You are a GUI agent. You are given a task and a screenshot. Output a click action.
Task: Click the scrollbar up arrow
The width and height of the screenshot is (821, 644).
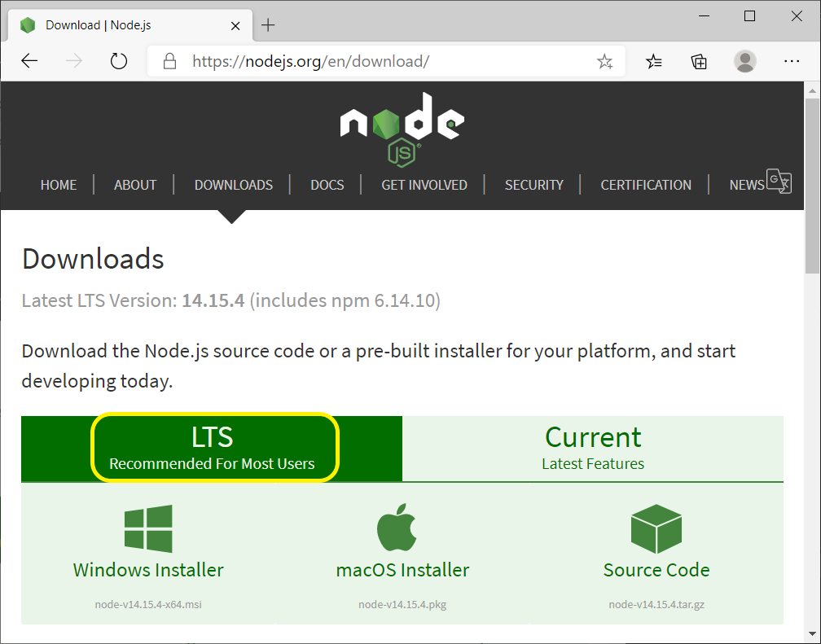tap(812, 90)
